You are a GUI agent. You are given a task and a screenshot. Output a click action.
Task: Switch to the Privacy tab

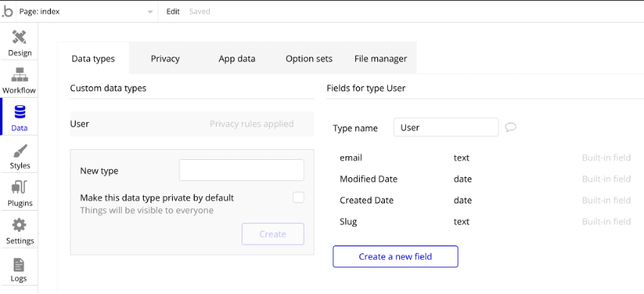point(165,58)
